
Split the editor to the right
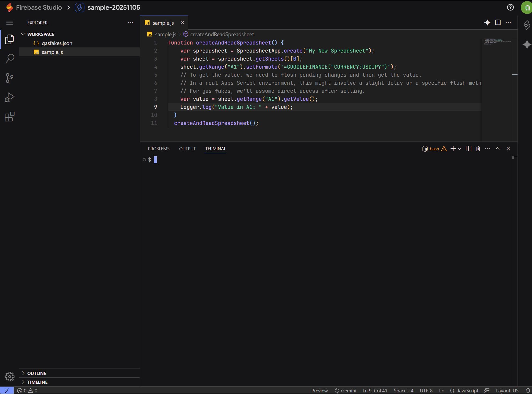pyautogui.click(x=498, y=23)
